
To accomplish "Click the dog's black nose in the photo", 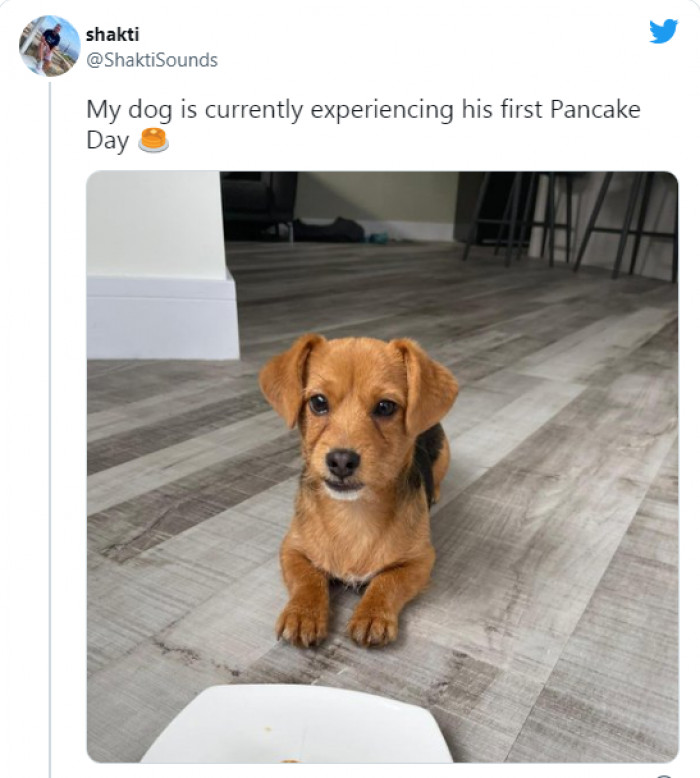I will (x=342, y=461).
